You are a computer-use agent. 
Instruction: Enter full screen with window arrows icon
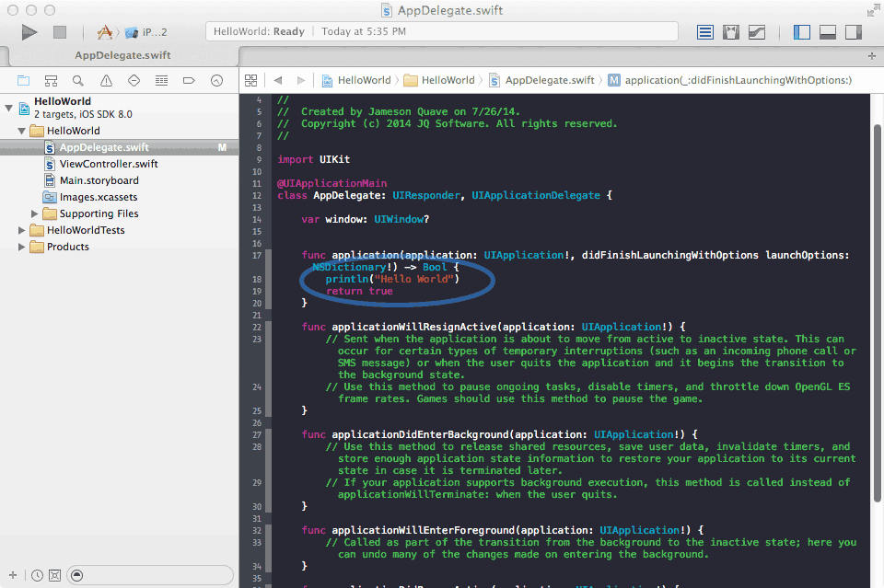tap(873, 10)
